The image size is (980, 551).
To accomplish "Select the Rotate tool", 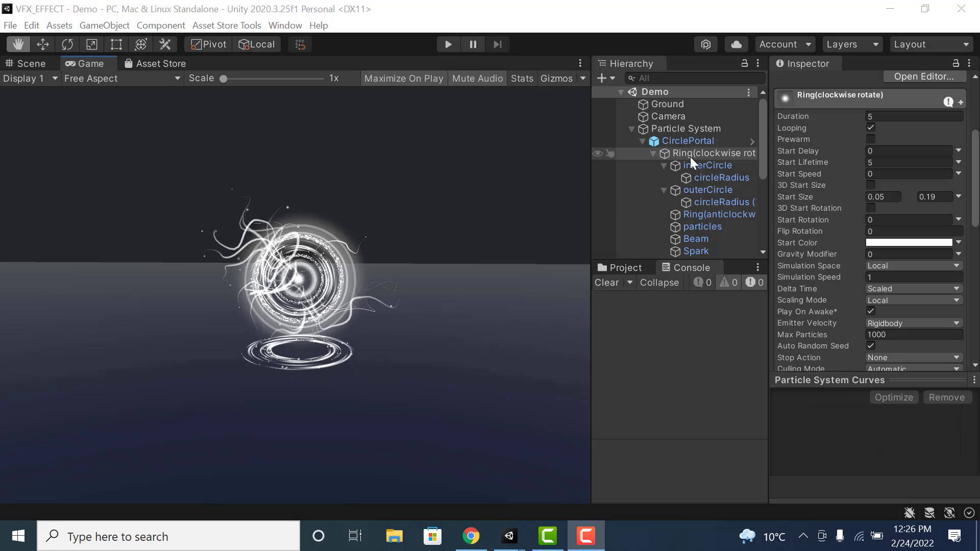I will click(67, 44).
